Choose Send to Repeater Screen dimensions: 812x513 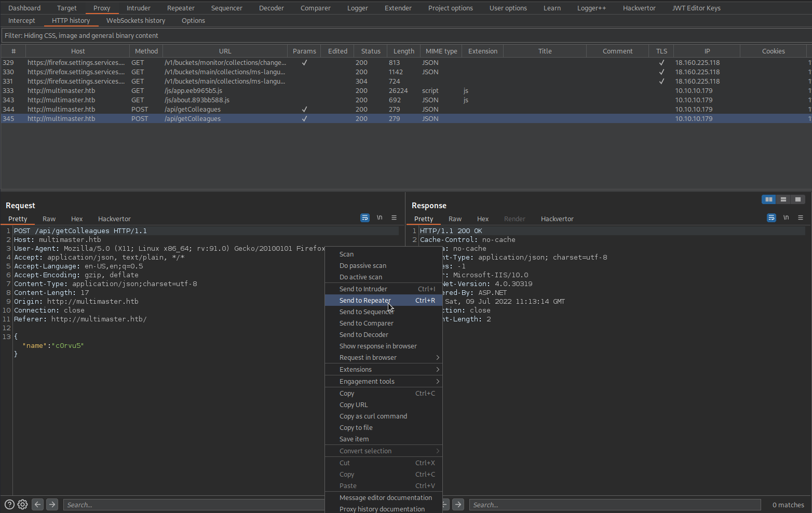[383, 300]
